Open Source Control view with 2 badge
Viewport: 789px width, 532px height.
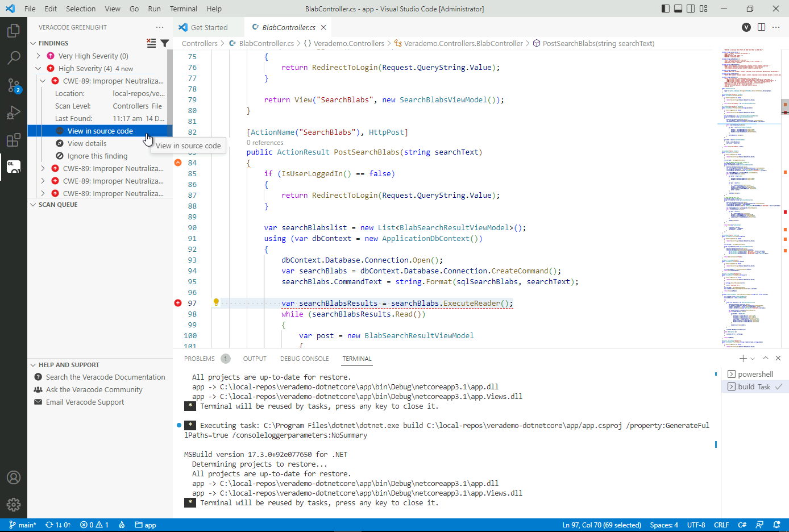[x=14, y=85]
